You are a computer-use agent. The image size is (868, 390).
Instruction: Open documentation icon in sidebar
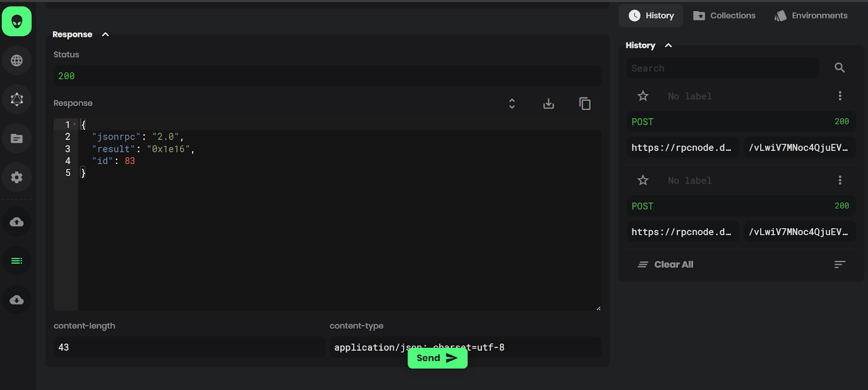[17, 139]
